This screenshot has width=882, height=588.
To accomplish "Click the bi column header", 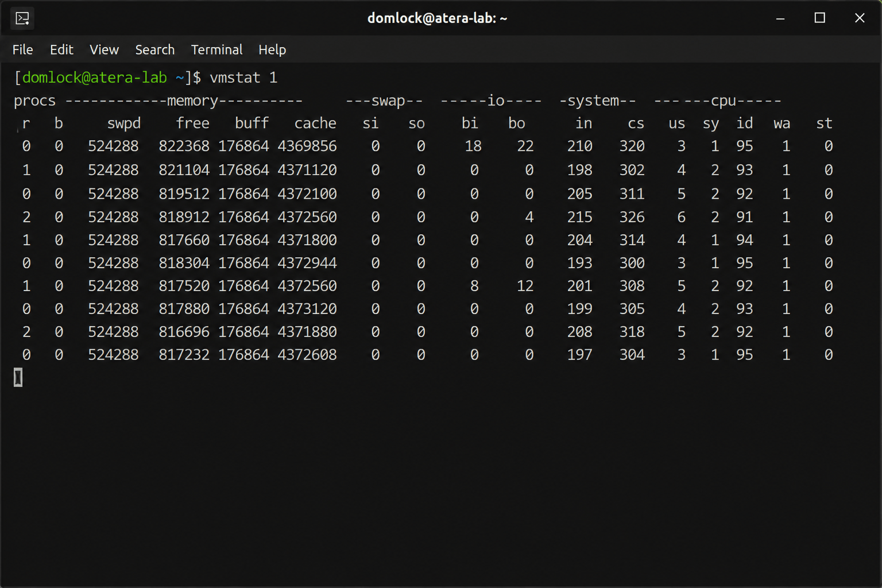I will click(x=470, y=123).
